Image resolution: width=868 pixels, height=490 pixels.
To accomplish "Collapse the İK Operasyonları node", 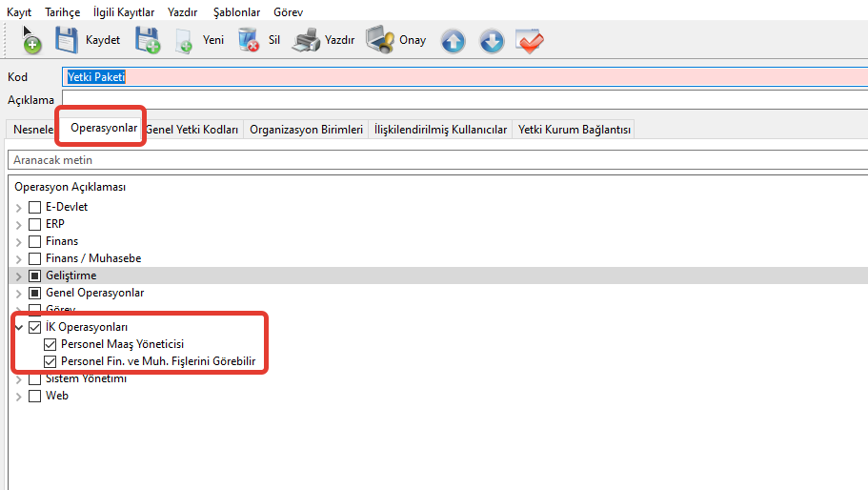I will point(18,327).
